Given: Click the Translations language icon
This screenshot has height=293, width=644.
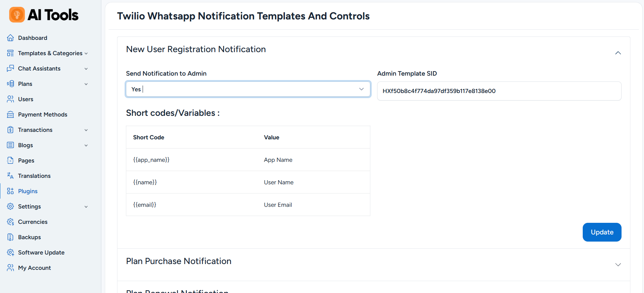Looking at the screenshot, I should tap(11, 176).
